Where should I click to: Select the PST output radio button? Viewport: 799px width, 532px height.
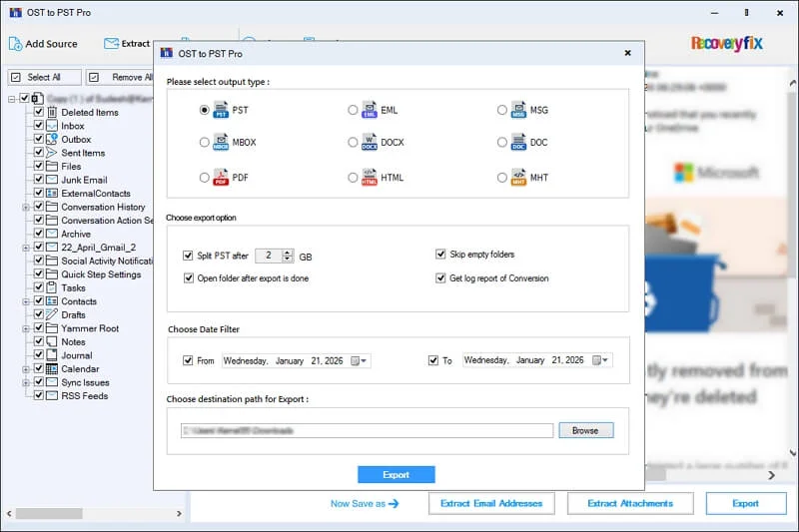tap(205, 110)
